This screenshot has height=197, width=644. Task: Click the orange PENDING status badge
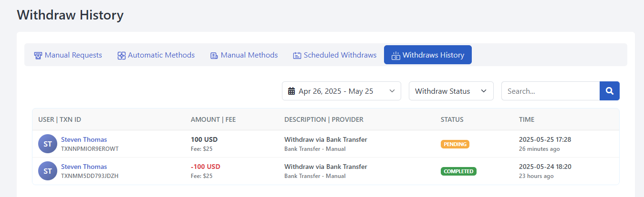(x=455, y=144)
